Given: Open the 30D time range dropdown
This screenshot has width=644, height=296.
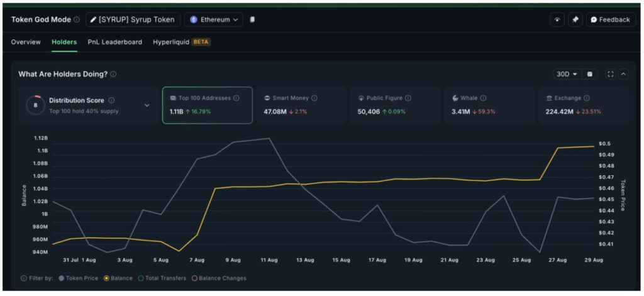Looking at the screenshot, I should tap(566, 74).
